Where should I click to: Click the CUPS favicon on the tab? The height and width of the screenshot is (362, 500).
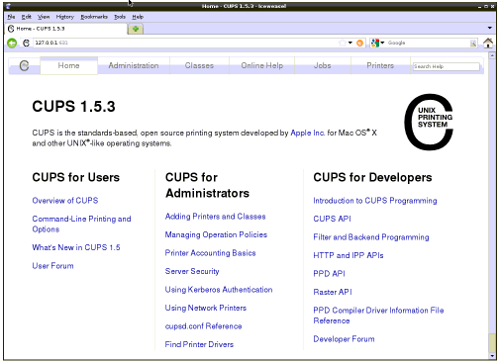[x=11, y=29]
